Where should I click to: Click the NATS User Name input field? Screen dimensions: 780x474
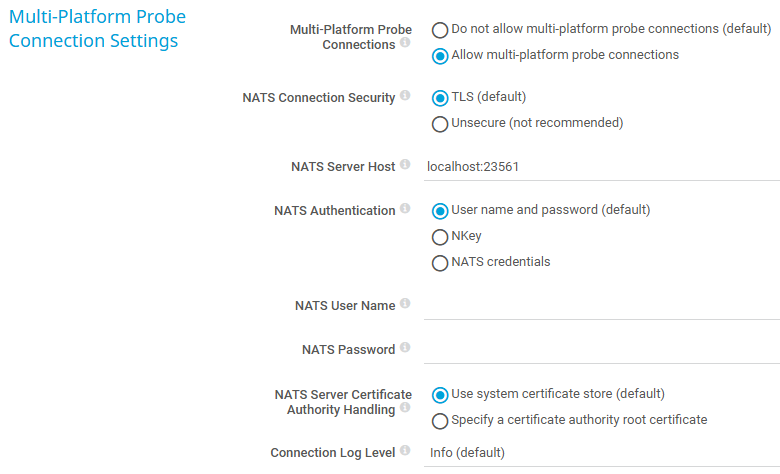point(600,305)
